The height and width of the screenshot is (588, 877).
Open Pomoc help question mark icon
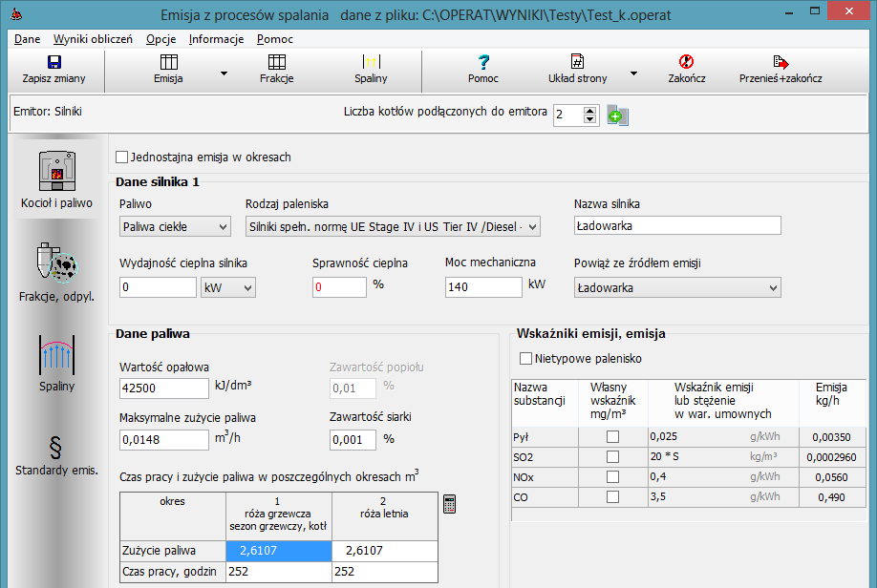click(x=483, y=61)
